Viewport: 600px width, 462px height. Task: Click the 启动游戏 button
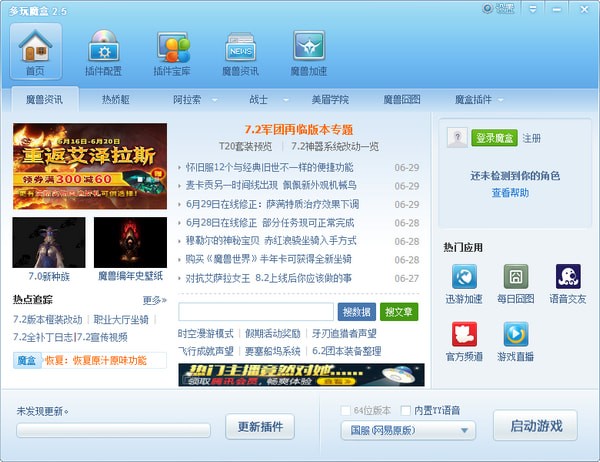(x=535, y=426)
